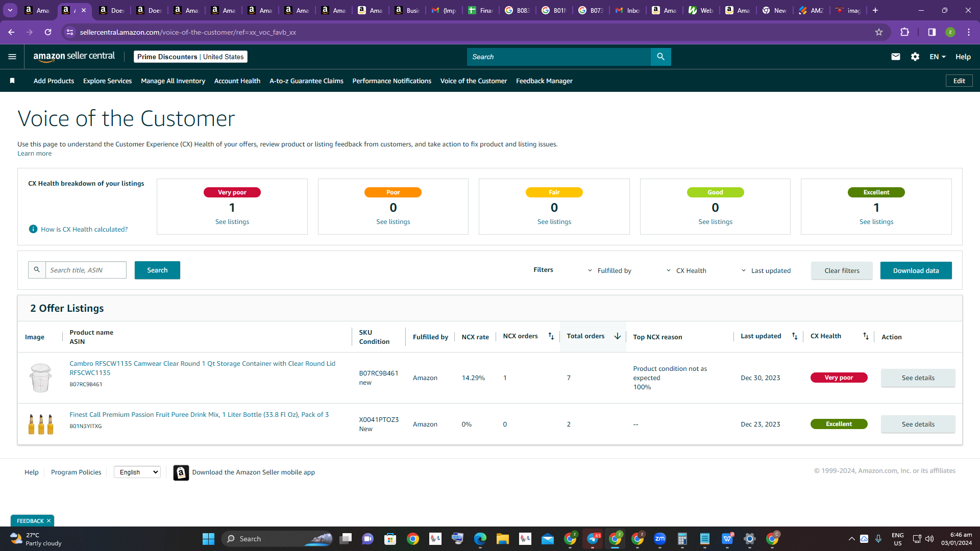This screenshot has width=980, height=551.
Task: Open the English language selector in footer
Action: click(137, 472)
